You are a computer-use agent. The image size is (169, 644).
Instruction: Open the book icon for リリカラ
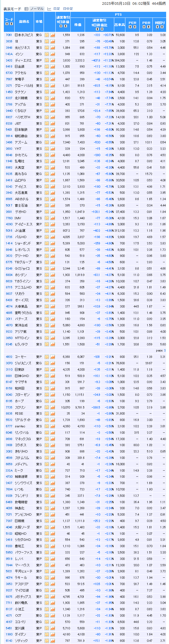click(x=46, y=293)
